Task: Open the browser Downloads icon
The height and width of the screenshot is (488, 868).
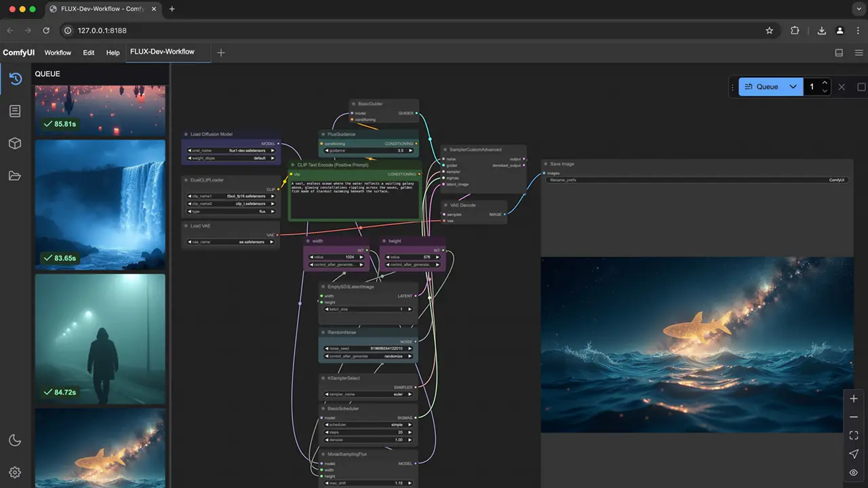Action: click(x=821, y=30)
